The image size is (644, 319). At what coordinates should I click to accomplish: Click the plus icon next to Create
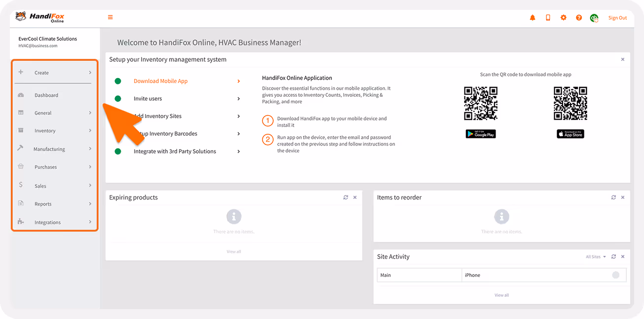pos(21,72)
